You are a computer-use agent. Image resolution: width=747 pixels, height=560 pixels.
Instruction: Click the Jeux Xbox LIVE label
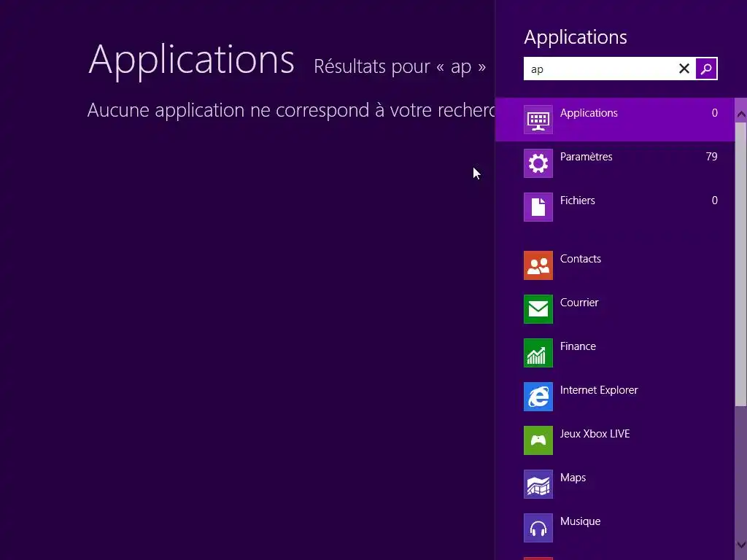595,434
